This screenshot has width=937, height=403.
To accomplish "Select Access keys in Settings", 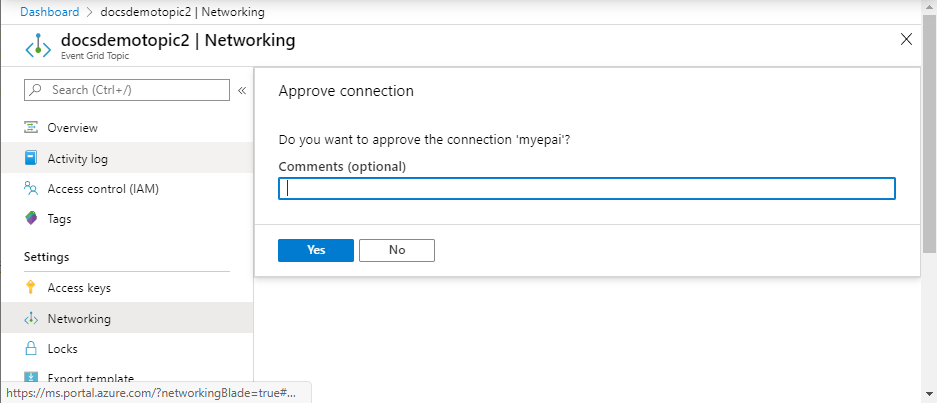I will point(79,288).
